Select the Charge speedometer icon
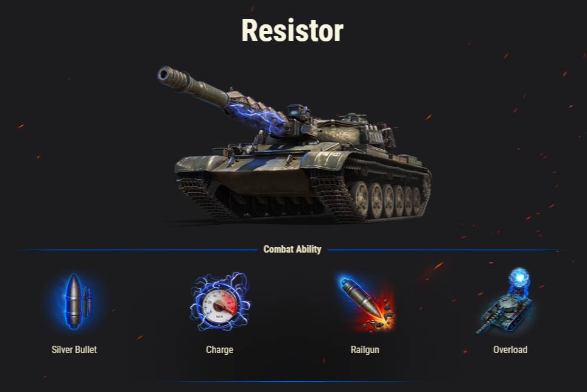587x392 pixels. pos(220,301)
